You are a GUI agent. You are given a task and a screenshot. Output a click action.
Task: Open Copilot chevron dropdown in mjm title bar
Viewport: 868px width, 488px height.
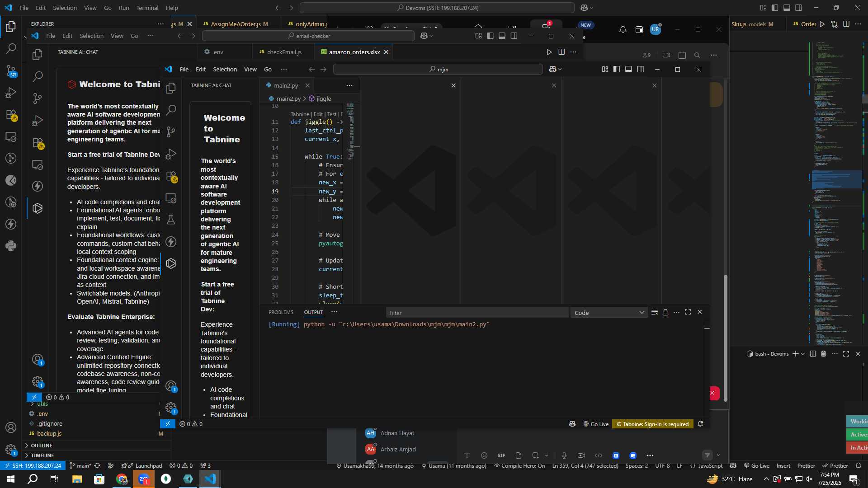coord(560,69)
